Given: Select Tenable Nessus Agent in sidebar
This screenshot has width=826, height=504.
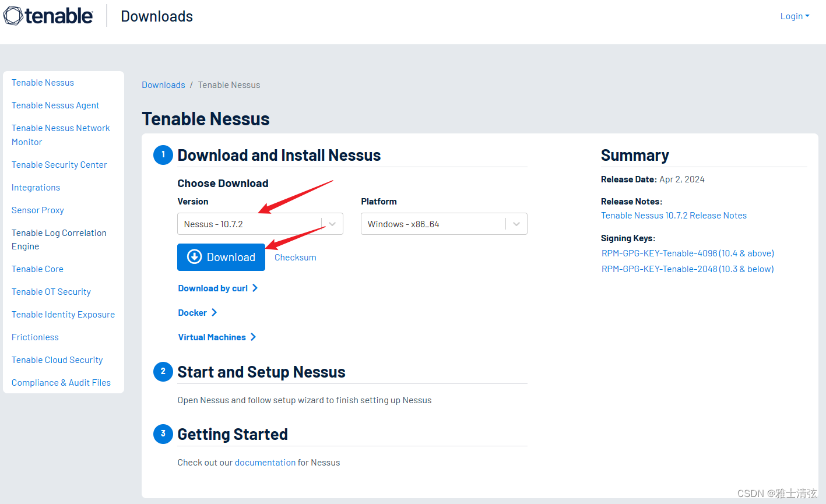Looking at the screenshot, I should 55,105.
